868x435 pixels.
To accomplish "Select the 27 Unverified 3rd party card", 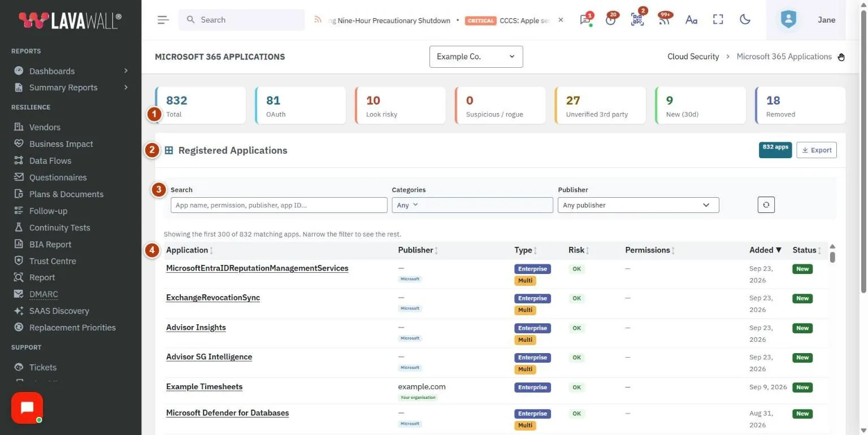I will [601, 105].
